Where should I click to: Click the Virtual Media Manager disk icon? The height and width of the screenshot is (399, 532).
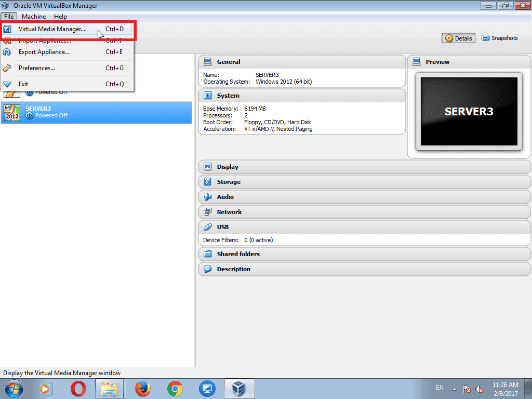7,29
